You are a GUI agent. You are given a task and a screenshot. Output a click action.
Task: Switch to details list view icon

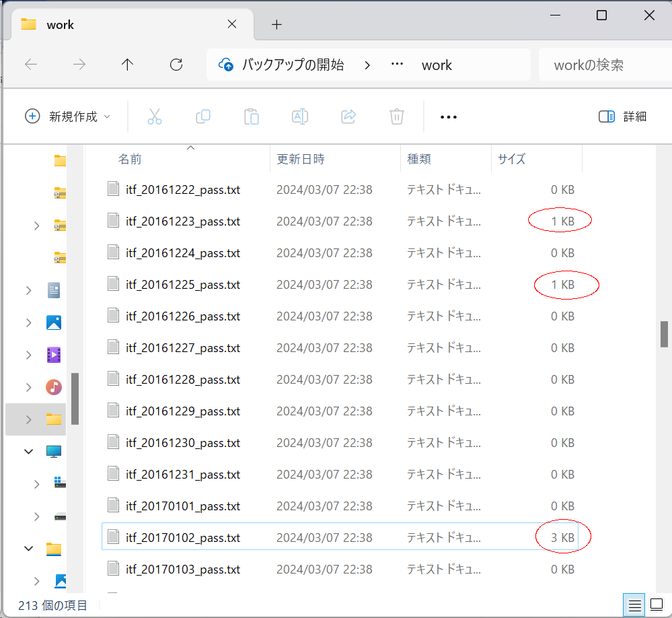click(x=634, y=606)
